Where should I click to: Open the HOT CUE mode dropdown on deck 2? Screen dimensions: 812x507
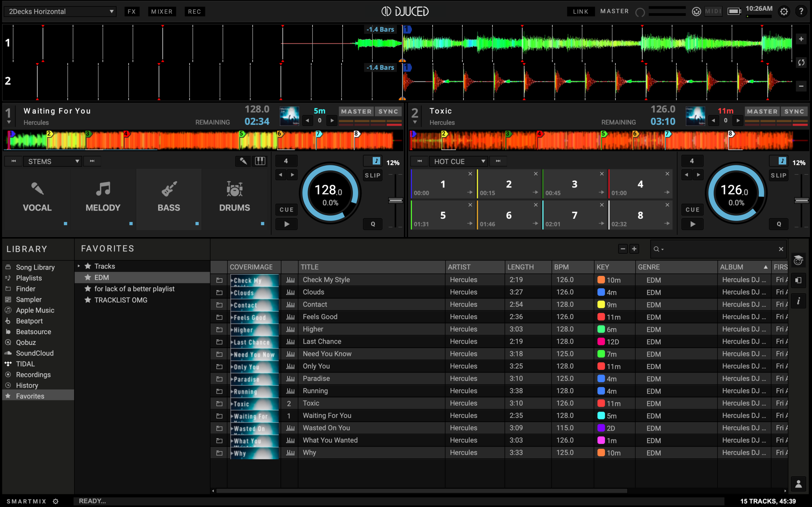[x=458, y=161]
